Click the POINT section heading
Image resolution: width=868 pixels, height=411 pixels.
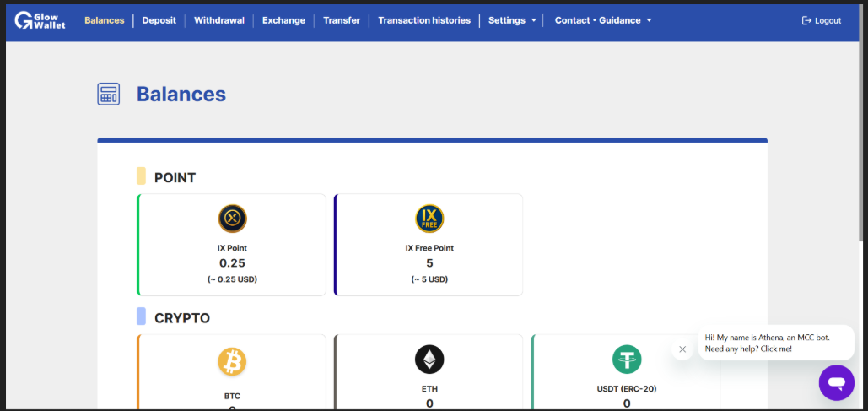175,178
